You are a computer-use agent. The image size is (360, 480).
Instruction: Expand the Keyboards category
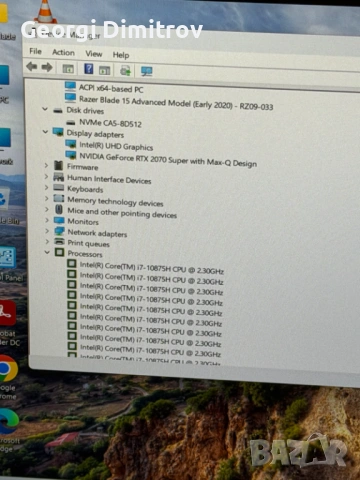click(x=46, y=187)
